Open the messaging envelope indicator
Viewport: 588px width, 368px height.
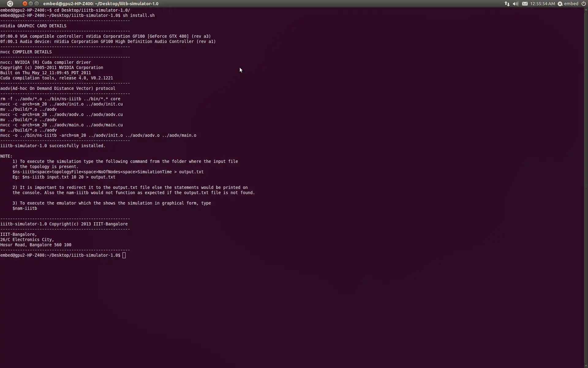[525, 4]
